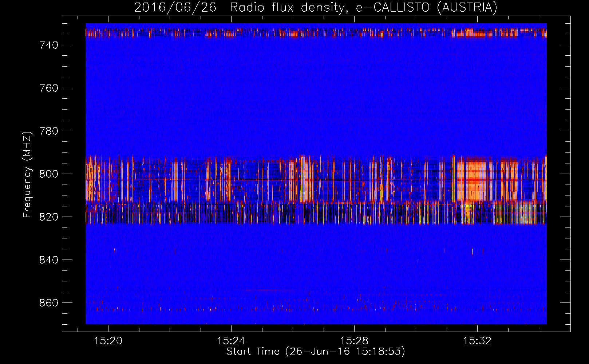
Task: Click the bright white spot near 836 MHz
Action: coord(472,251)
